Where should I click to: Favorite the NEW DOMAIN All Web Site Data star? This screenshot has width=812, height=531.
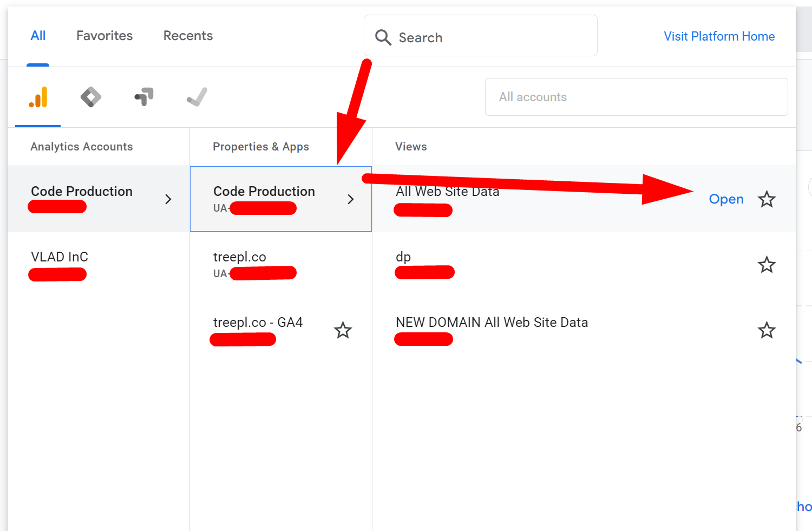click(x=767, y=330)
